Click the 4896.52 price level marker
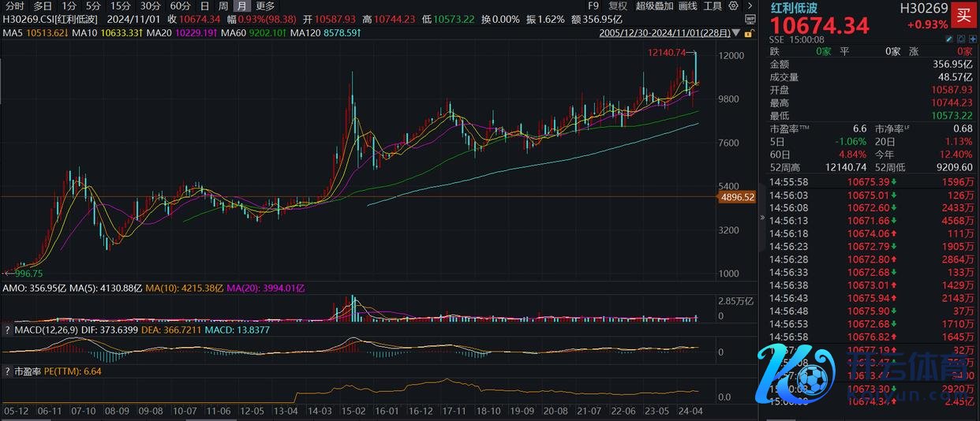Image resolution: width=980 pixels, height=421 pixels. point(738,197)
